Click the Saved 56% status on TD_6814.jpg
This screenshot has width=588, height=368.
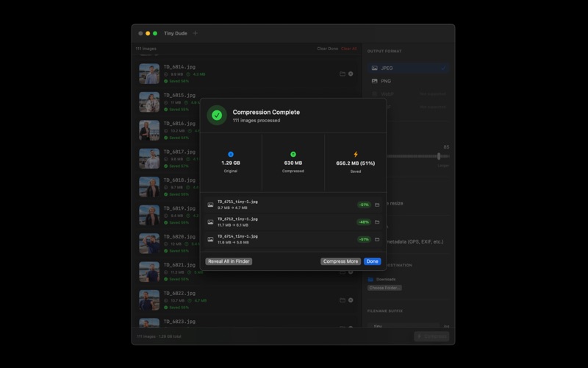(x=179, y=81)
